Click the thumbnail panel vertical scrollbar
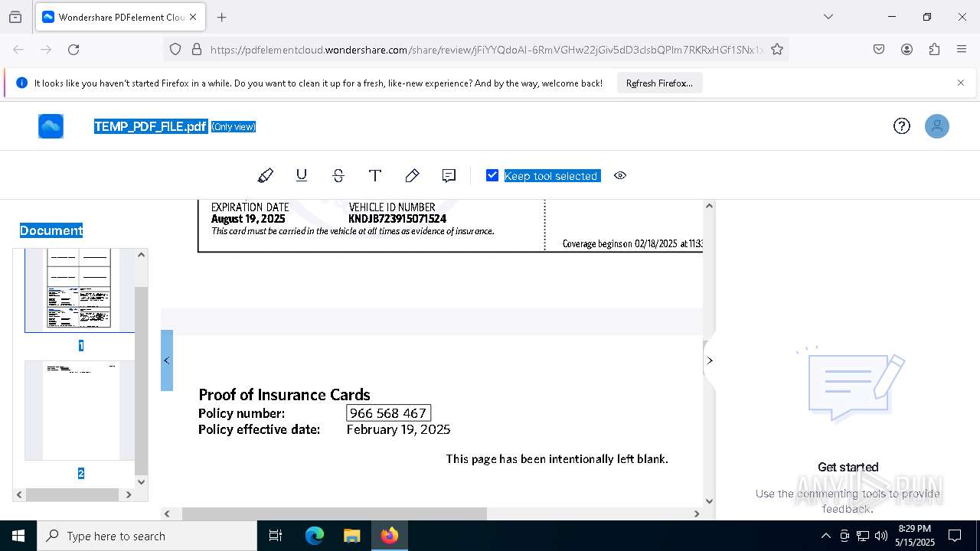Viewport: 980px width, 551px height. click(141, 381)
